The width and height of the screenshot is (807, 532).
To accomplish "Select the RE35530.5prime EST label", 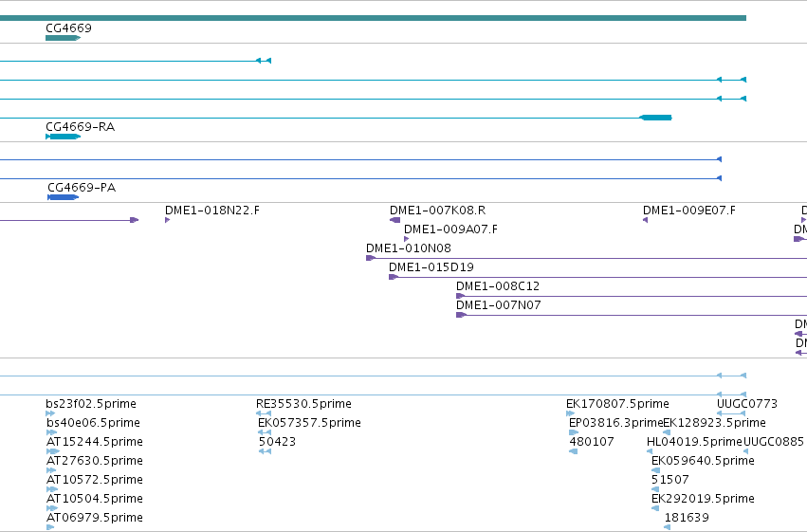I will pos(303,403).
